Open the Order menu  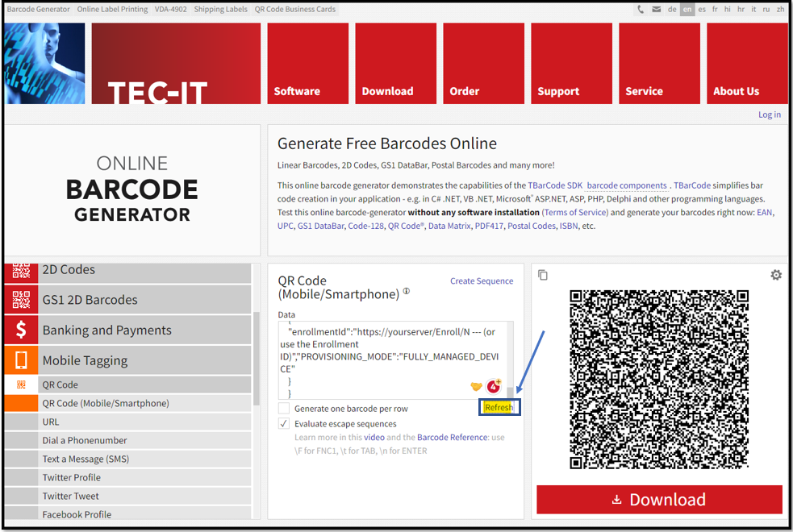click(x=483, y=64)
